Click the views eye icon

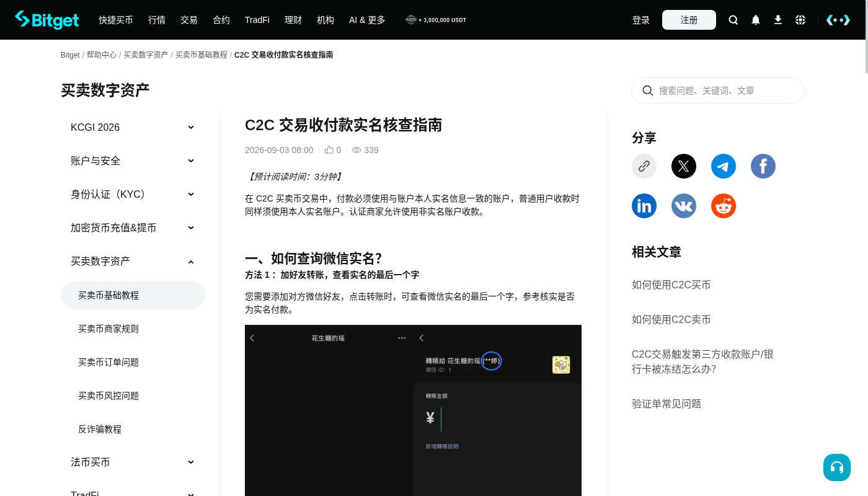pos(356,150)
